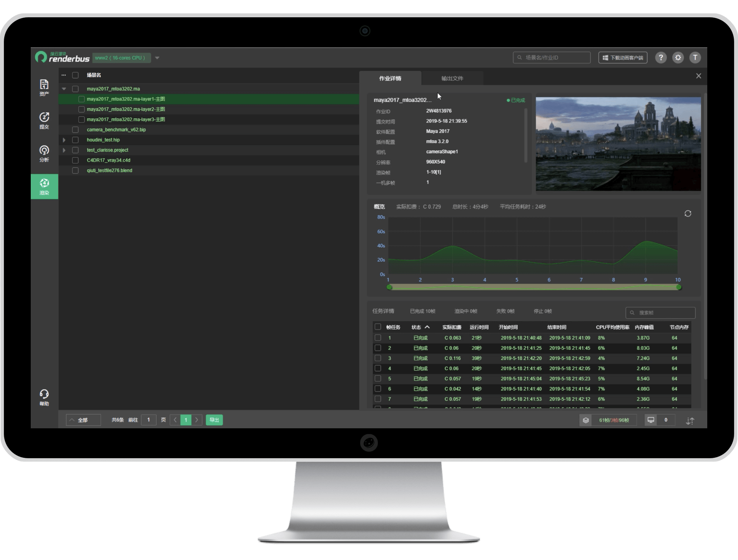Open the www2 16-cores CPU platform dropdown
Screen dimensions: 738x560
(126, 58)
